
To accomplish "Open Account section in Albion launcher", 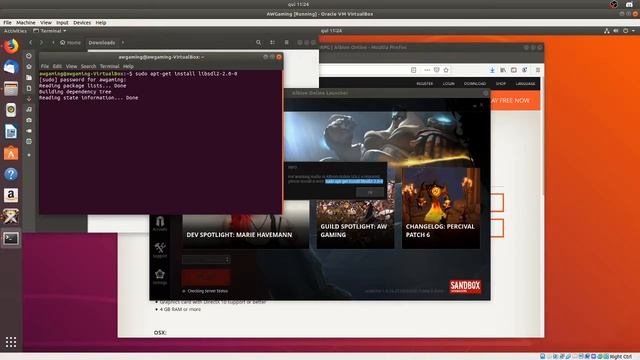I will (x=160, y=224).
